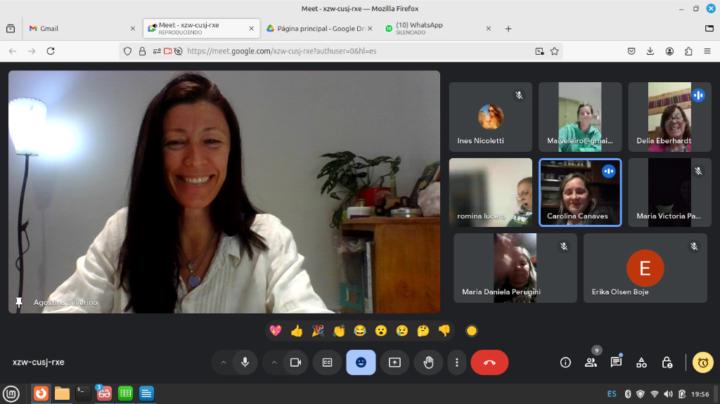720x404 pixels.
Task: Show the participants list
Action: click(590, 362)
